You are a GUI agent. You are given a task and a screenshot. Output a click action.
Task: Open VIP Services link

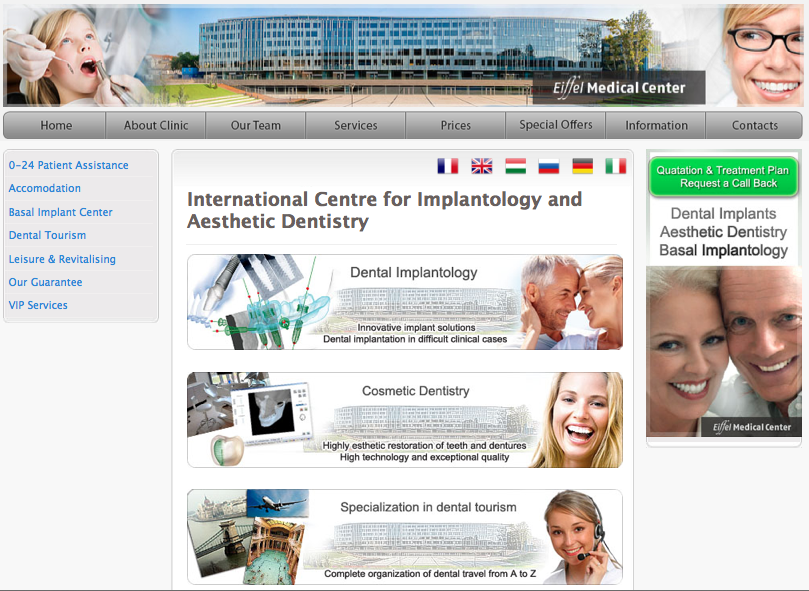point(38,305)
